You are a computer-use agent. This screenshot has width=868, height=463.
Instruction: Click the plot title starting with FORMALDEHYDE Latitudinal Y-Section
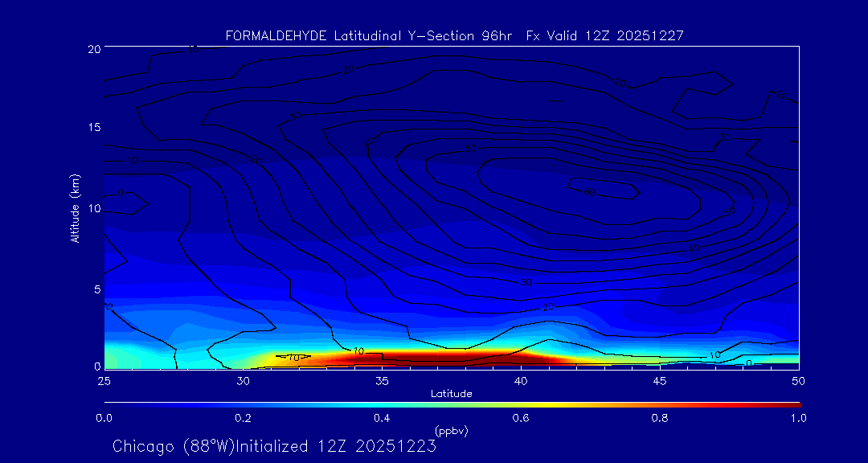pos(454,36)
